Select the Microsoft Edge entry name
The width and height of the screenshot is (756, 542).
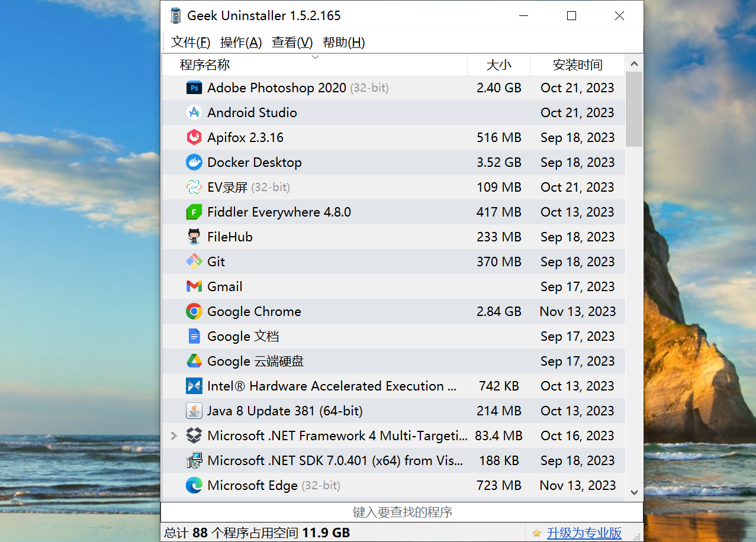coord(252,485)
